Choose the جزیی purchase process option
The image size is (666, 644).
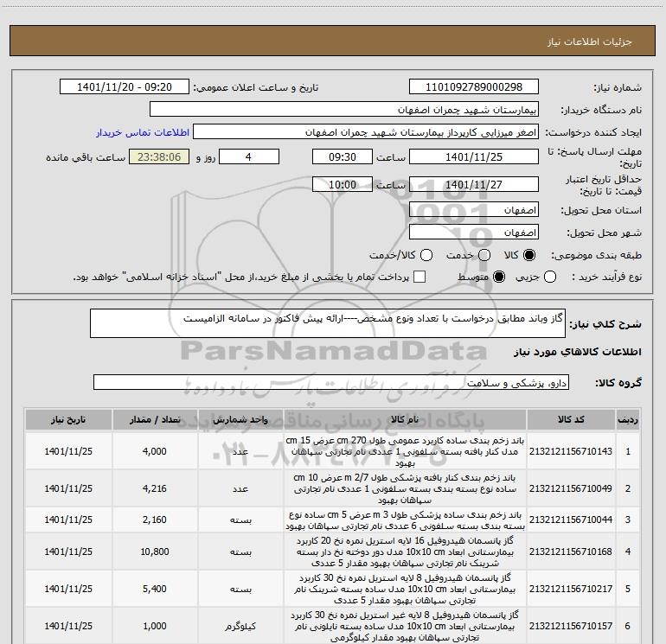click(x=549, y=277)
